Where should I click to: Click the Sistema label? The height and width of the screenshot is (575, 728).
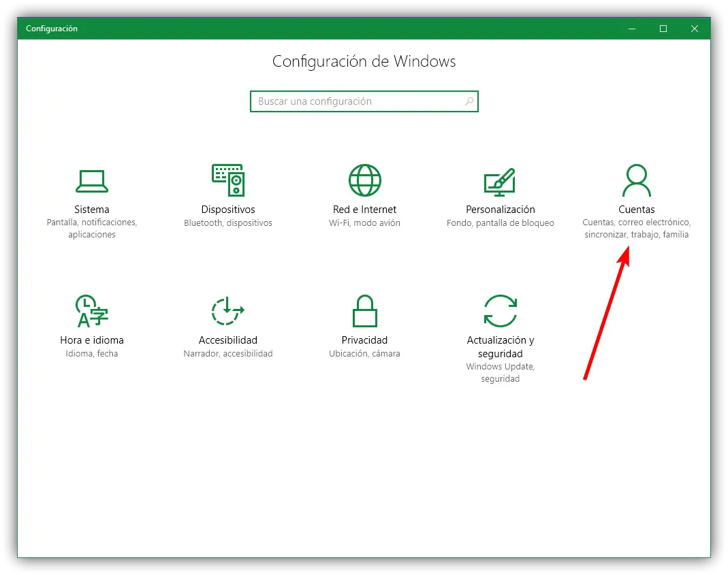[x=92, y=210]
